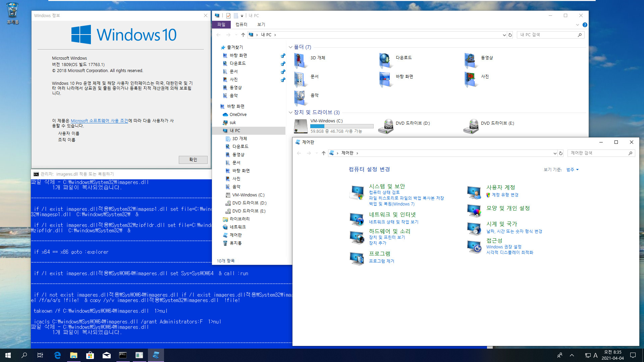
Task: Open quick access toolbar customize dropdown
Action: (x=242, y=16)
